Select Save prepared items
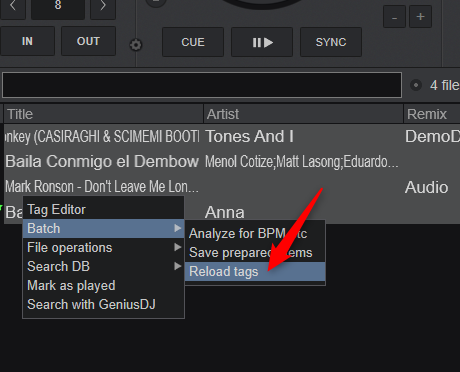The width and height of the screenshot is (460, 372). click(x=255, y=253)
